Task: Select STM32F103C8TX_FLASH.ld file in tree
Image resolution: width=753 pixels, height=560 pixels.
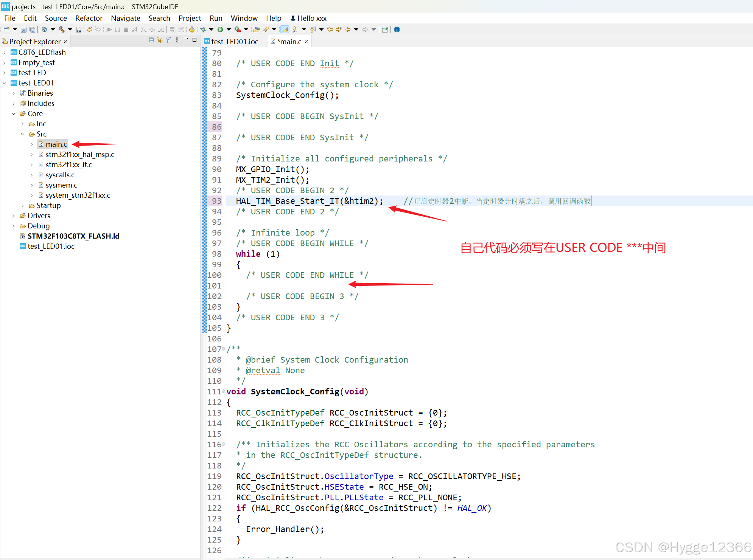Action: click(73, 236)
